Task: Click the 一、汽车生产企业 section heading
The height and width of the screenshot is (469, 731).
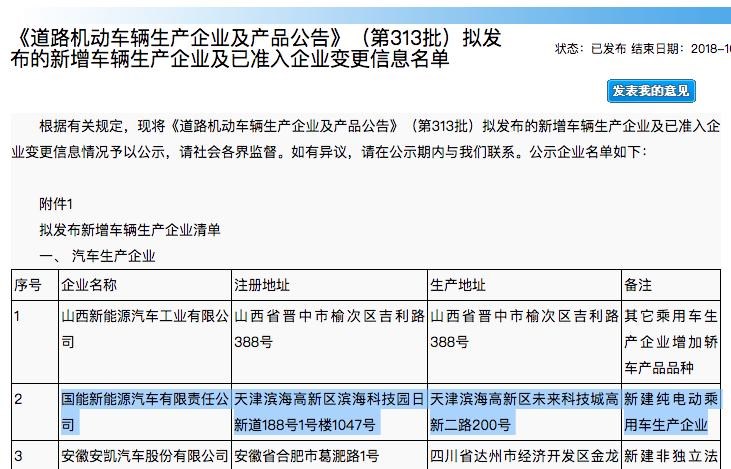Action: click(97, 256)
